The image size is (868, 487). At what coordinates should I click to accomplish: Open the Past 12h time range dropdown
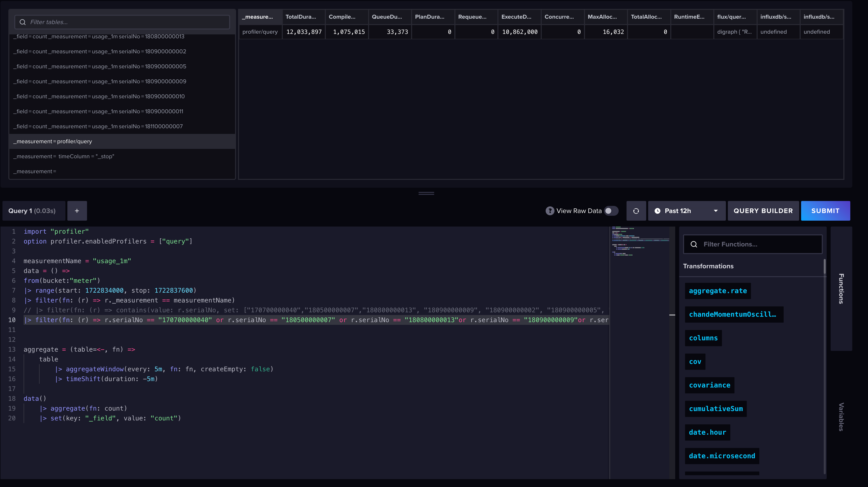(x=686, y=211)
